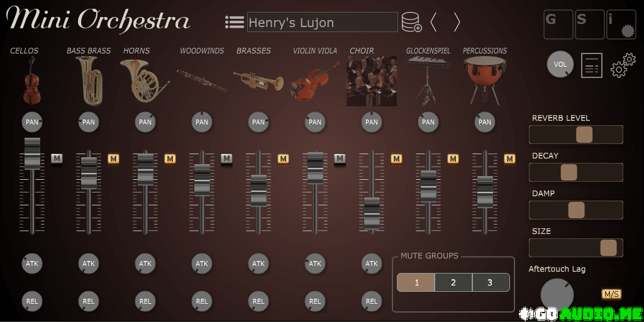The width and height of the screenshot is (644, 322).
Task: Click the Brasses PAN knob
Action: pos(258,122)
